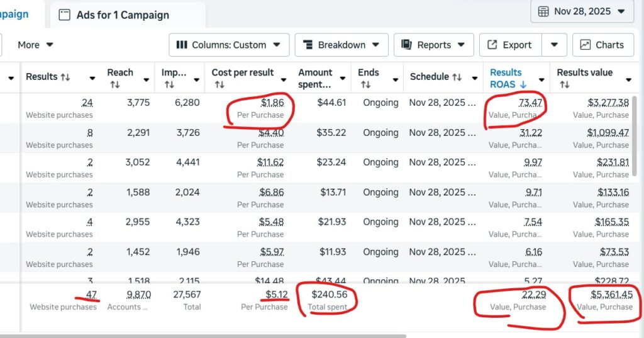Click the Export share icon
The image size is (644, 338).
[x=492, y=45]
